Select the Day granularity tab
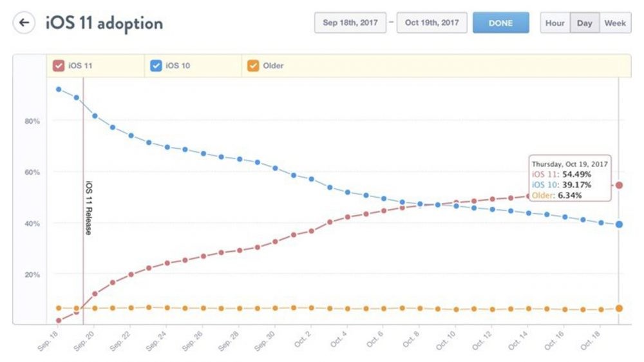The height and width of the screenshot is (362, 644). pos(584,23)
